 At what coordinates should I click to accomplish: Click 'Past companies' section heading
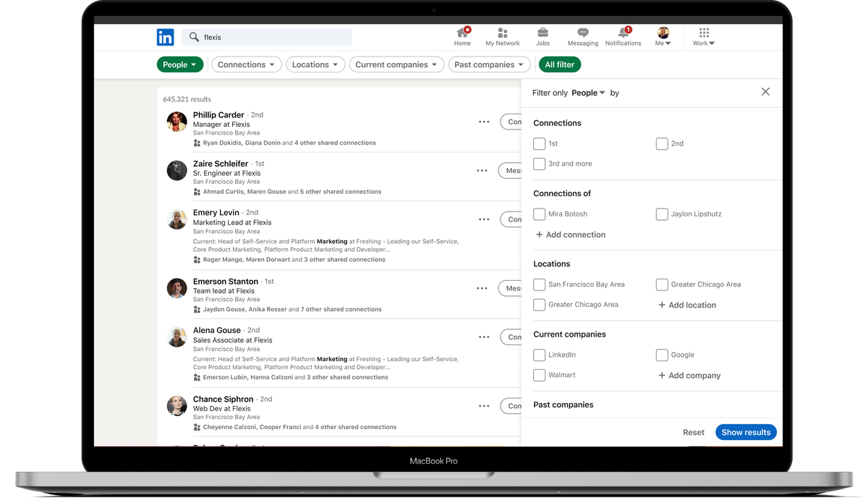pos(563,405)
